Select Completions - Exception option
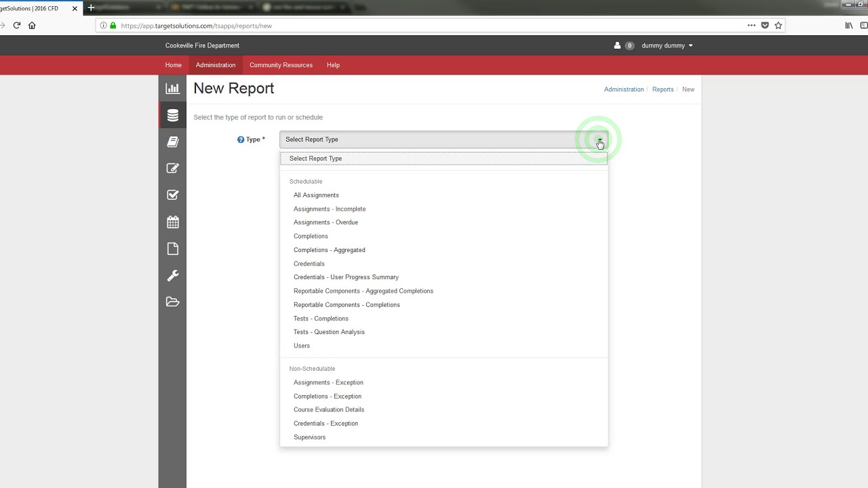Screen dimensions: 868x488 tap(444, 396)
